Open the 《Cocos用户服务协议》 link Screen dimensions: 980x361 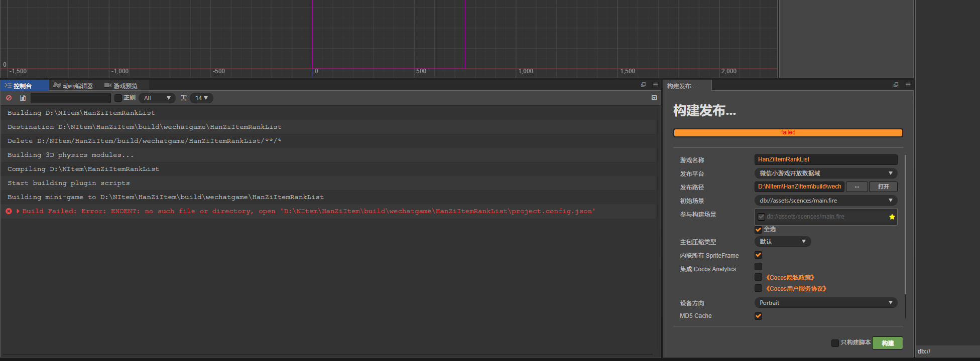click(796, 289)
